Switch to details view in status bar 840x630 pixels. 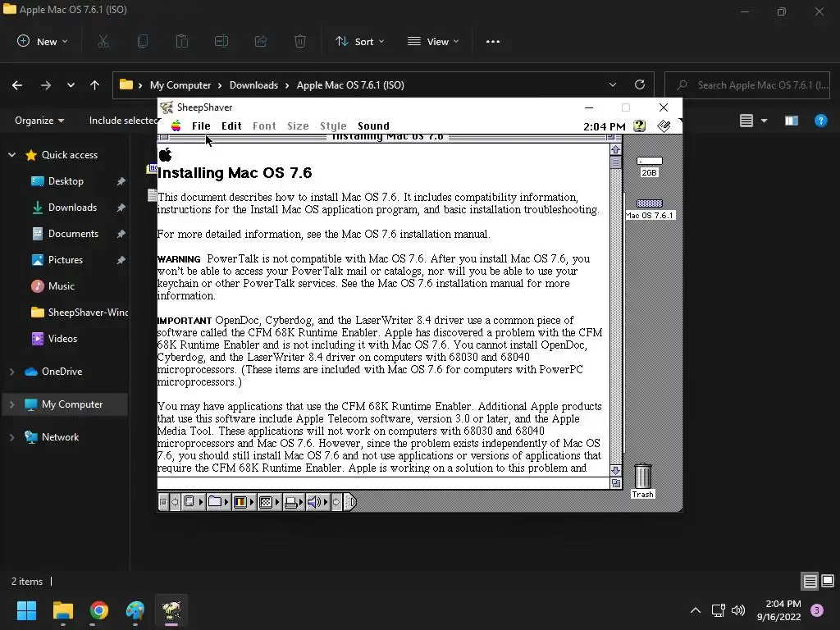coord(810,581)
